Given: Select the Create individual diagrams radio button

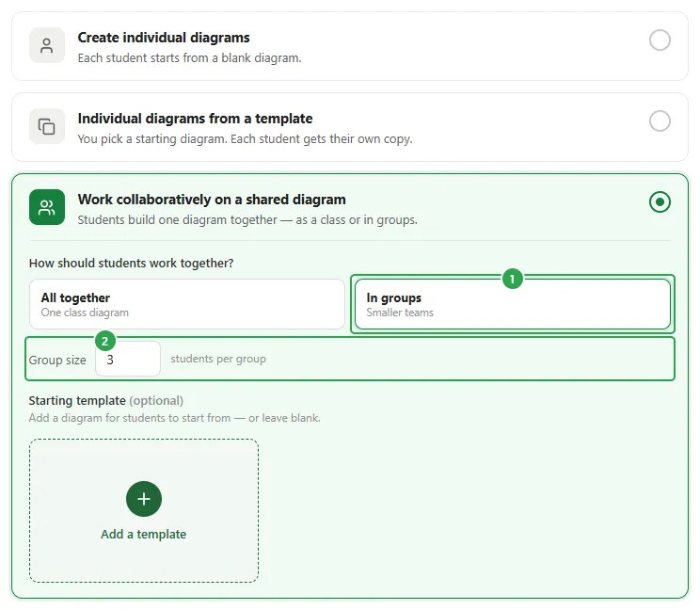Looking at the screenshot, I should pos(660,40).
